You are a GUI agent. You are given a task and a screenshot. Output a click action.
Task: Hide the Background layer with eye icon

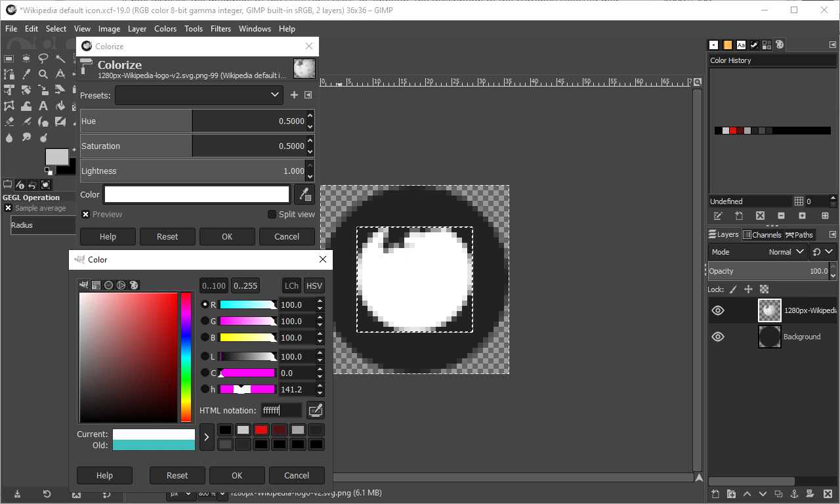point(718,337)
